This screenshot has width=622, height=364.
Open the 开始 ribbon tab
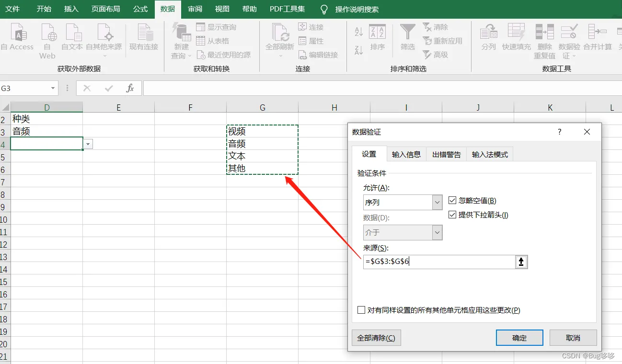[44, 9]
